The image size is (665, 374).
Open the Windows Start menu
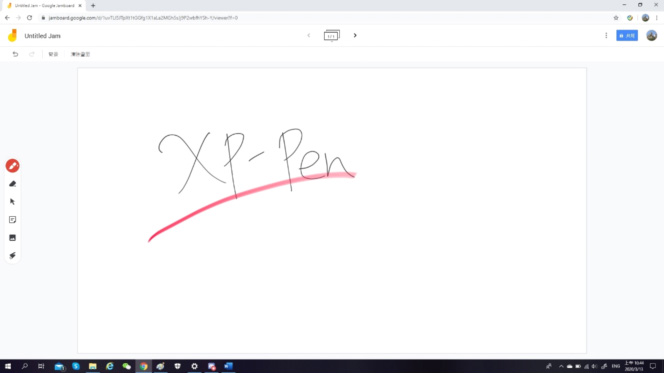tap(8, 366)
